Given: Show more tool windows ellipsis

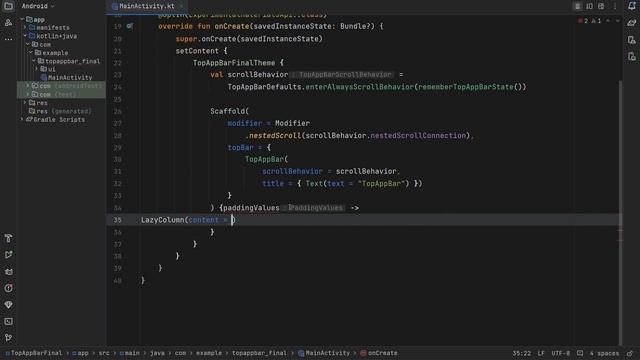Looking at the screenshot, I should tap(8, 40).
